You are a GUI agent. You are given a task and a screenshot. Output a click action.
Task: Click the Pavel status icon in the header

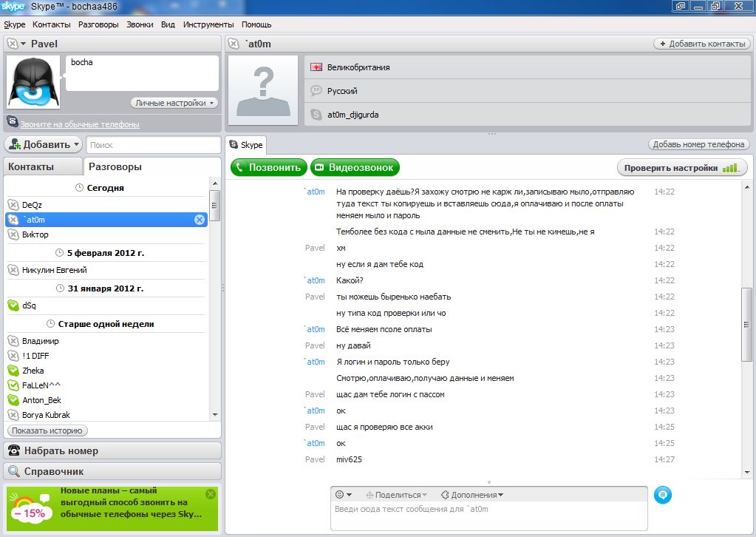[13, 44]
